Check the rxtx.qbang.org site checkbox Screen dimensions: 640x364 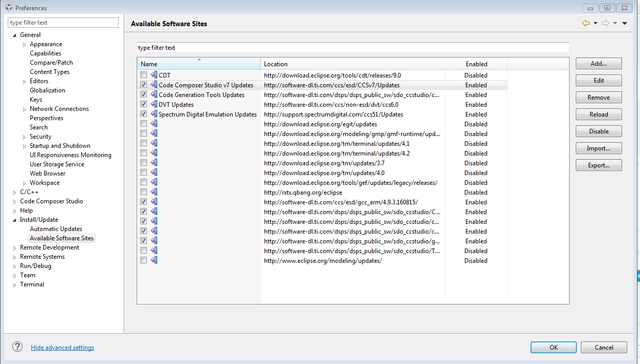143,192
